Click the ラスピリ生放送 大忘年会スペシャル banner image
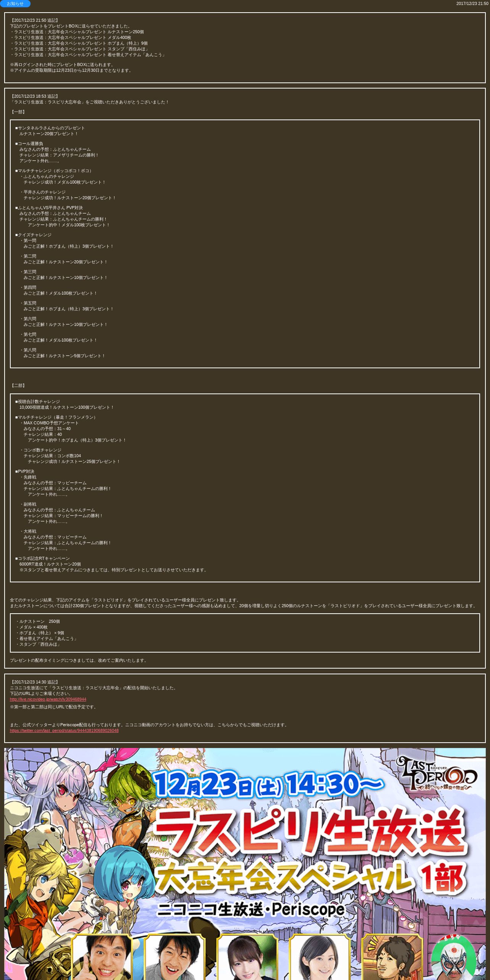 [245, 864]
